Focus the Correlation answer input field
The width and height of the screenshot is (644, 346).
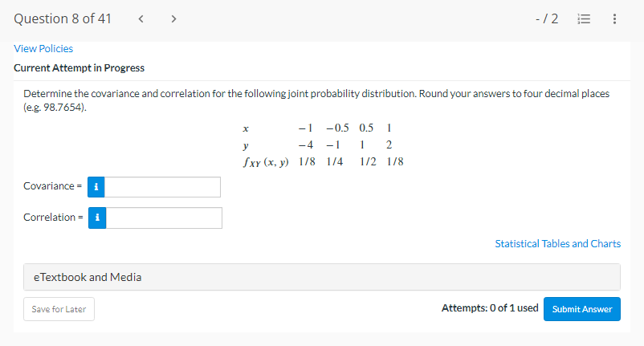point(164,218)
